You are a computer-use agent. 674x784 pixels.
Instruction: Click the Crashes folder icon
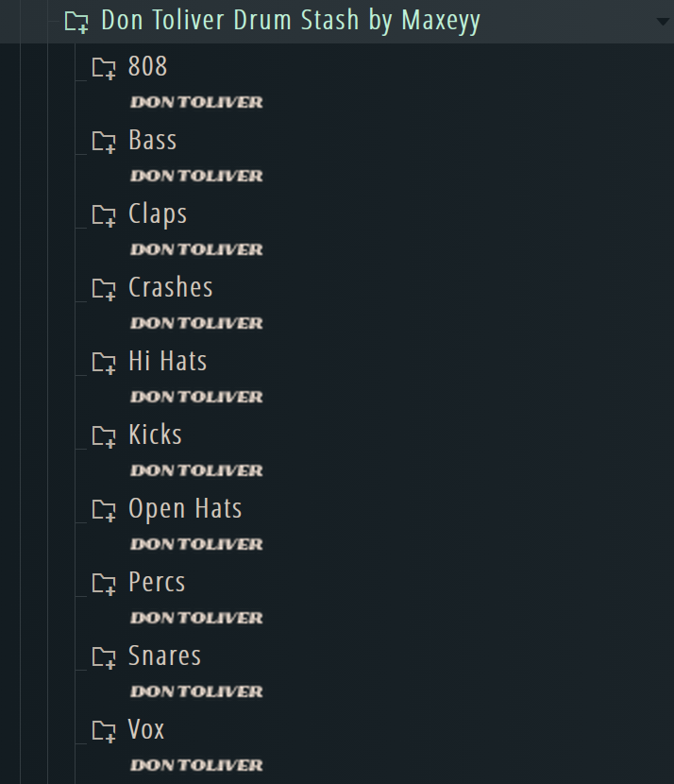[x=104, y=289]
